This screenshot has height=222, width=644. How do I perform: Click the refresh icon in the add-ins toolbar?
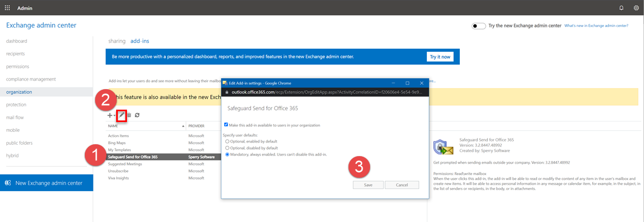click(x=137, y=116)
